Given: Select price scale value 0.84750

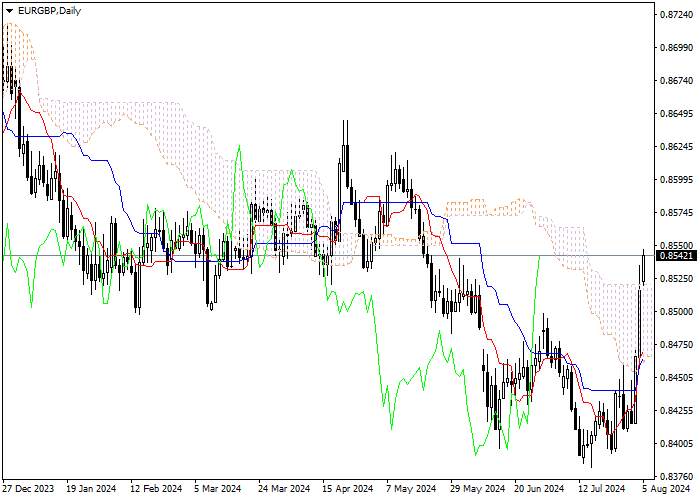Looking at the screenshot, I should (676, 345).
